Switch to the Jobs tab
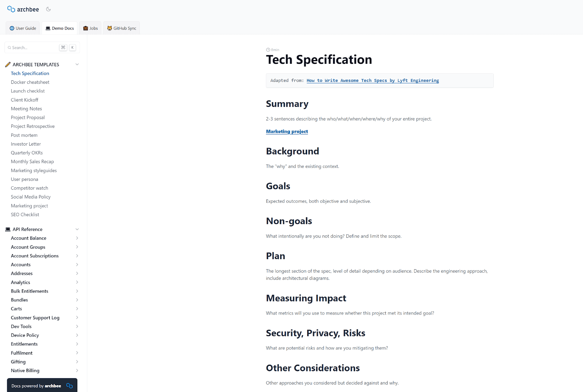Image resolution: width=583 pixels, height=392 pixels. (x=90, y=28)
